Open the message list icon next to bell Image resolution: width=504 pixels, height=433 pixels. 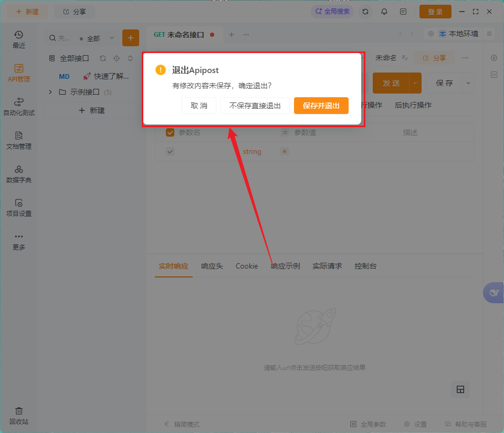[x=403, y=12]
